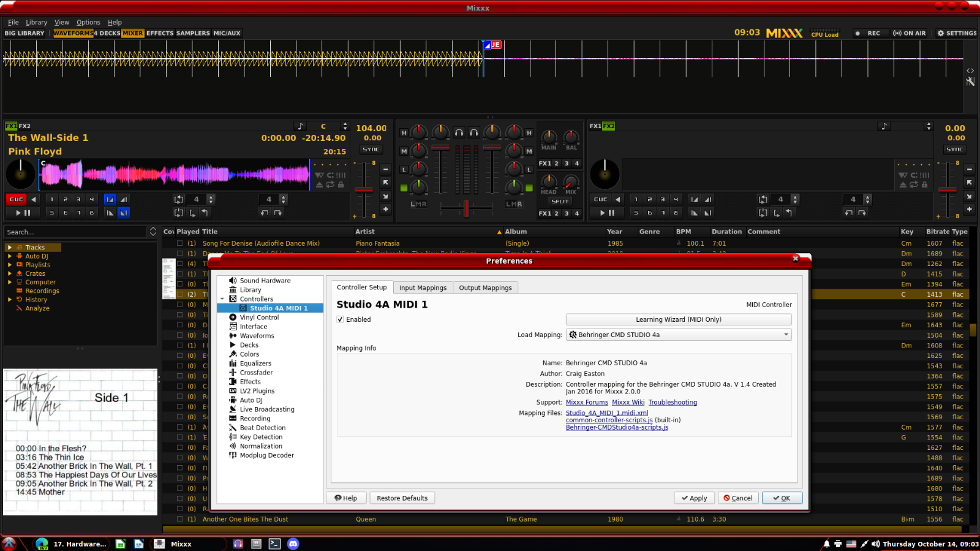This screenshot has width=980, height=551.
Task: Toggle deck 1 keylock padlock icon
Action: tap(341, 184)
